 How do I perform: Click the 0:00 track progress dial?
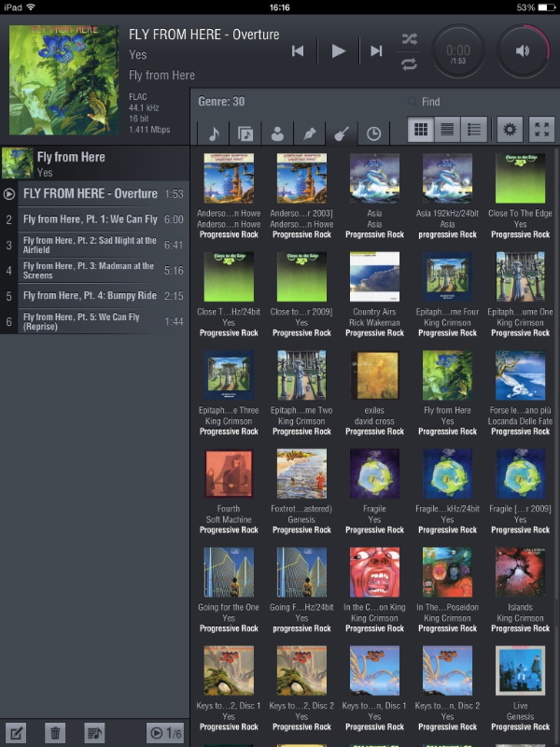tap(458, 52)
